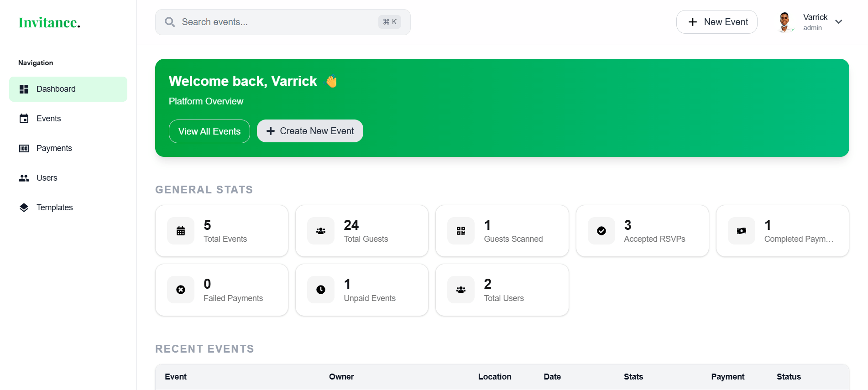Click the 'GENERAL STATS' section heading
The height and width of the screenshot is (390, 868).
[204, 190]
